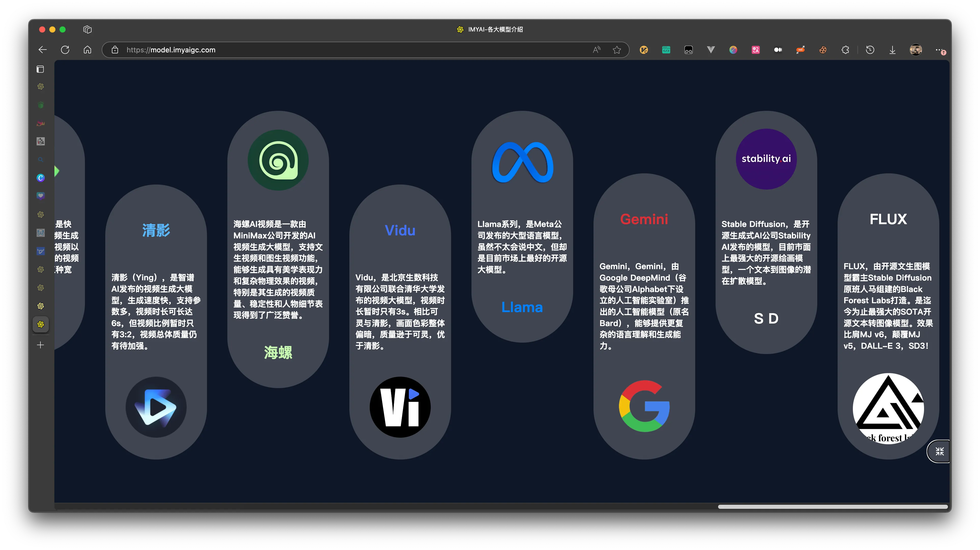Open the orange tag arrow extension
The width and height of the screenshot is (980, 550).
(800, 50)
